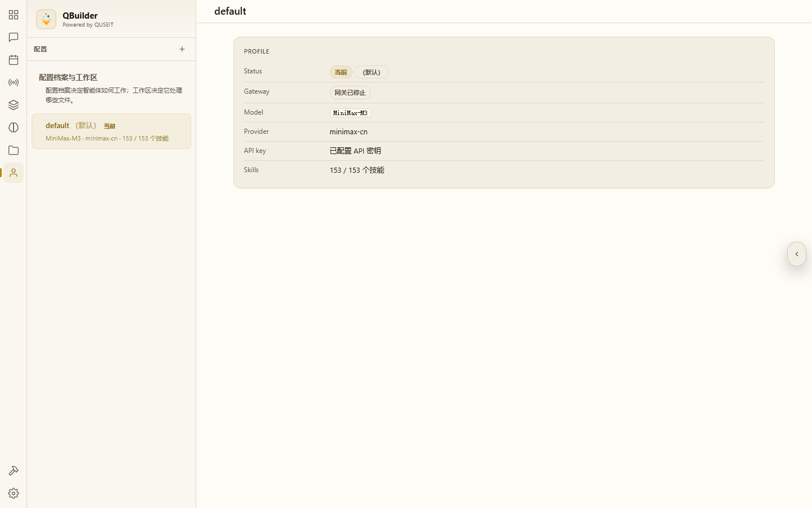Select the default profile list item
This screenshot has height=508, width=812.
pyautogui.click(x=111, y=132)
